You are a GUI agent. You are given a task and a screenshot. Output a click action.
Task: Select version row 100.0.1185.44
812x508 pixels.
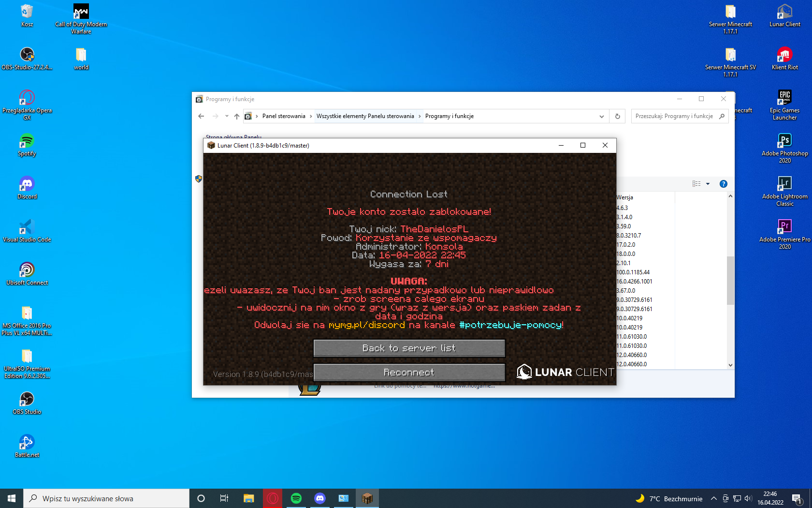point(633,272)
